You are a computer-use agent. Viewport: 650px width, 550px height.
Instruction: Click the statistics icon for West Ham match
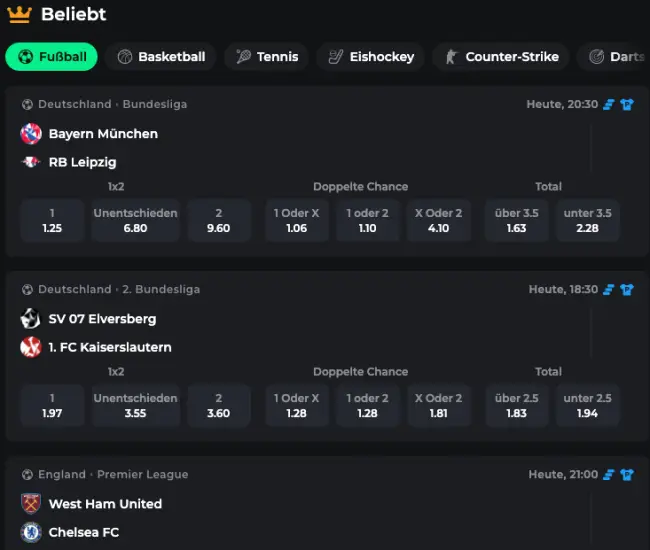[608, 474]
